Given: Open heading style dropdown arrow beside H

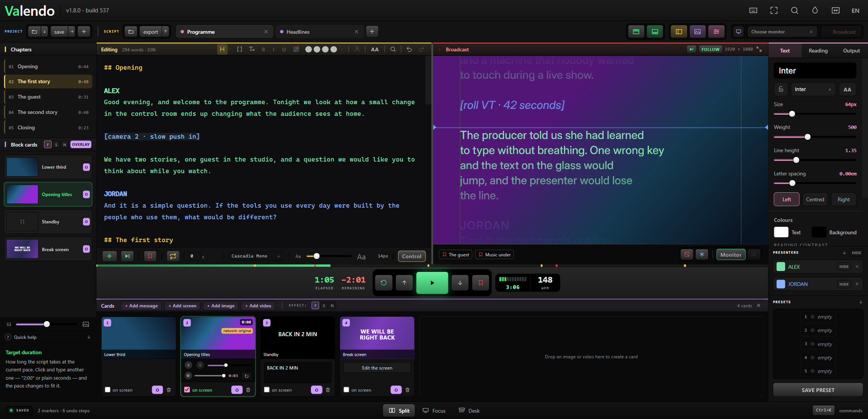Looking at the screenshot, I should point(230,49).
